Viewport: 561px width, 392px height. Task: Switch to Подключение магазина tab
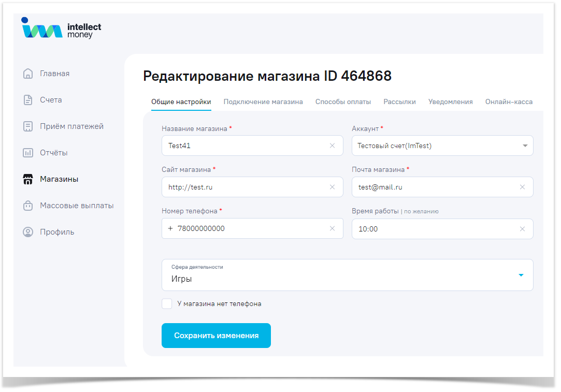263,101
